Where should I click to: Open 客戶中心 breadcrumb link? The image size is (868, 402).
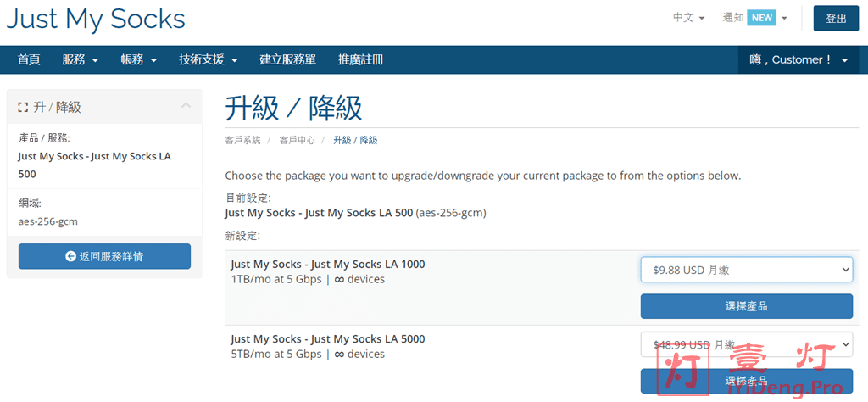pos(298,141)
